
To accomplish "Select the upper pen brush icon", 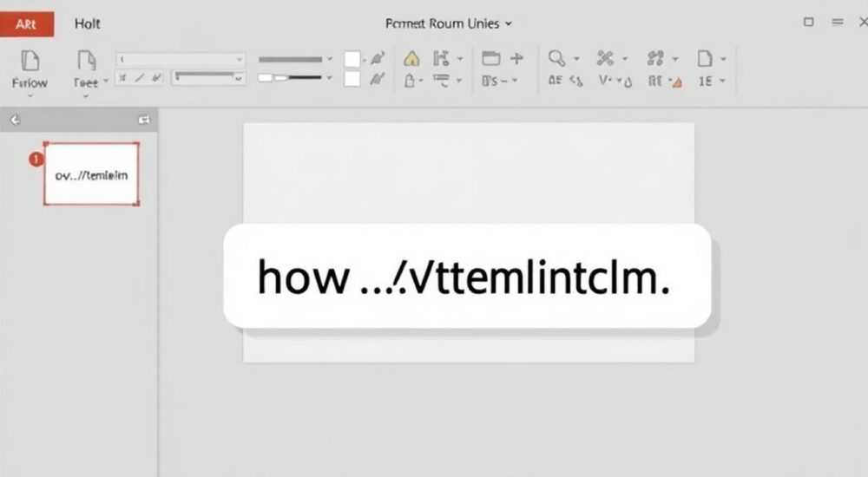I will pos(378,58).
